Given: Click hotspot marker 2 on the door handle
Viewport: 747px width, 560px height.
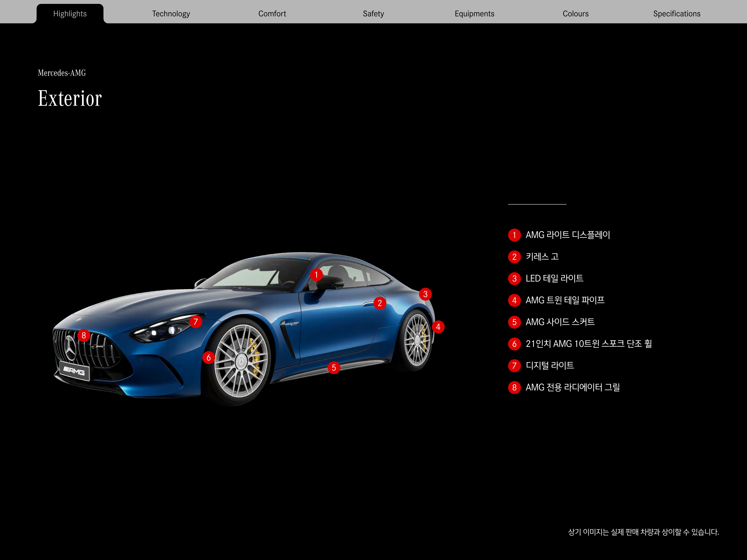Looking at the screenshot, I should pyautogui.click(x=380, y=303).
